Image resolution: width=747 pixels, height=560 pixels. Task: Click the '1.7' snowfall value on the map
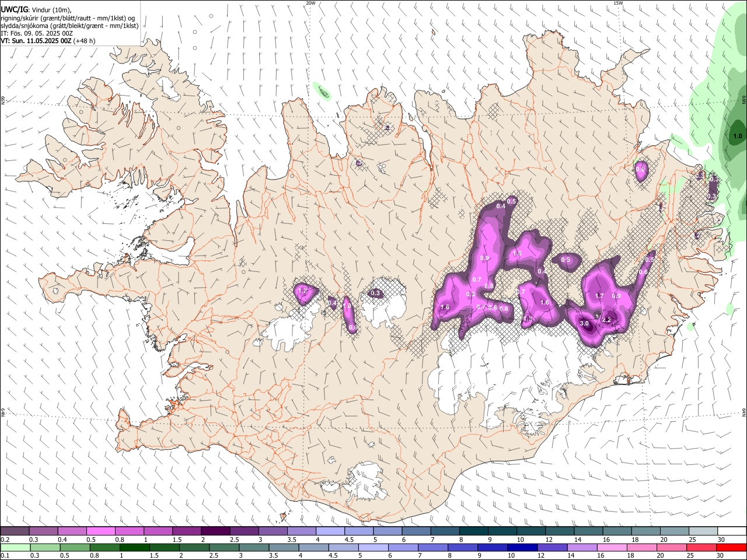pyautogui.click(x=599, y=296)
